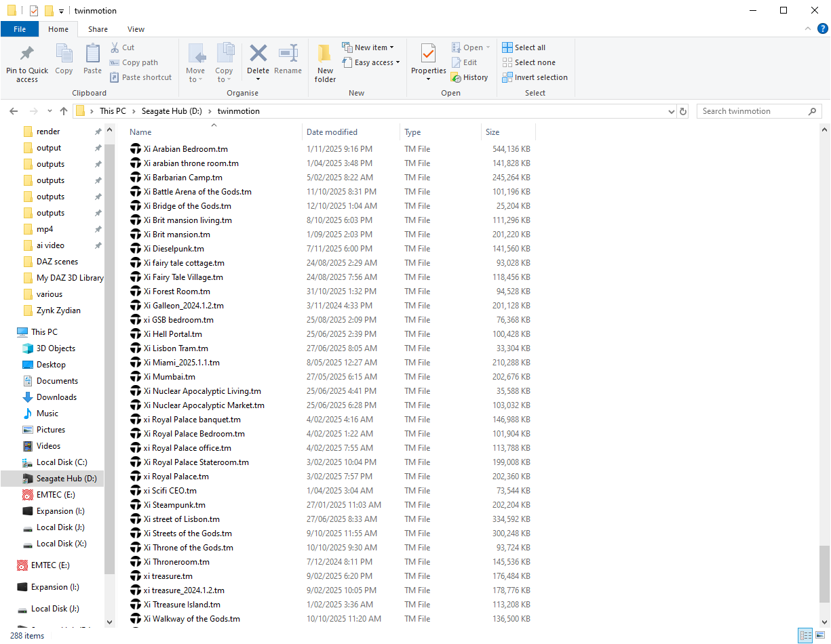Select Local Disk (C:) in navigation pane

62,462
